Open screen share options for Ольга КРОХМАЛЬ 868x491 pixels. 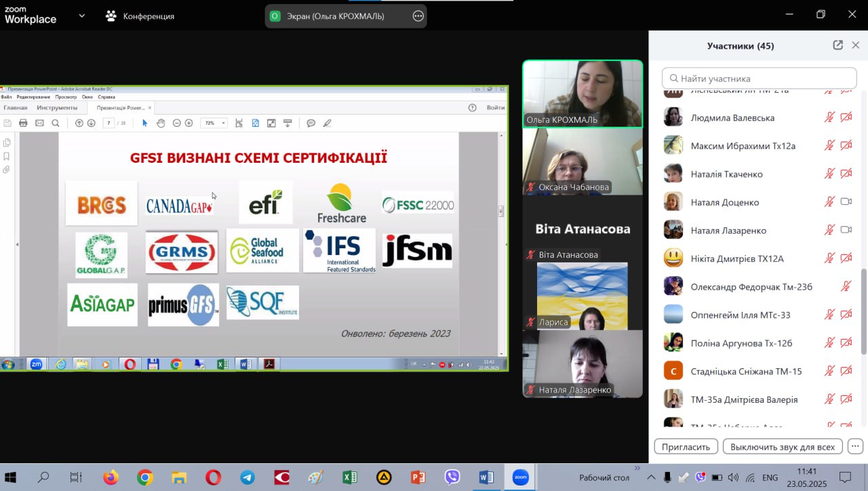pos(418,16)
